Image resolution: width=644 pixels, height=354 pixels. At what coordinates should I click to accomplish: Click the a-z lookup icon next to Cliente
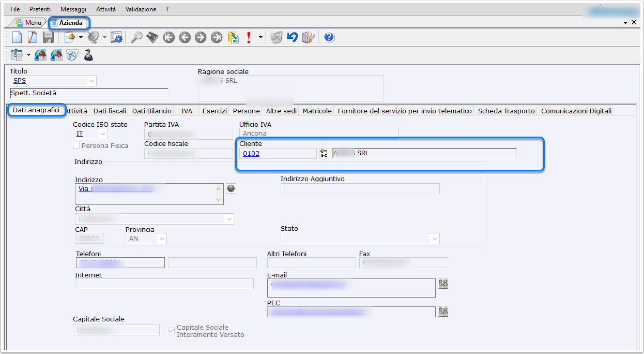[x=324, y=153]
